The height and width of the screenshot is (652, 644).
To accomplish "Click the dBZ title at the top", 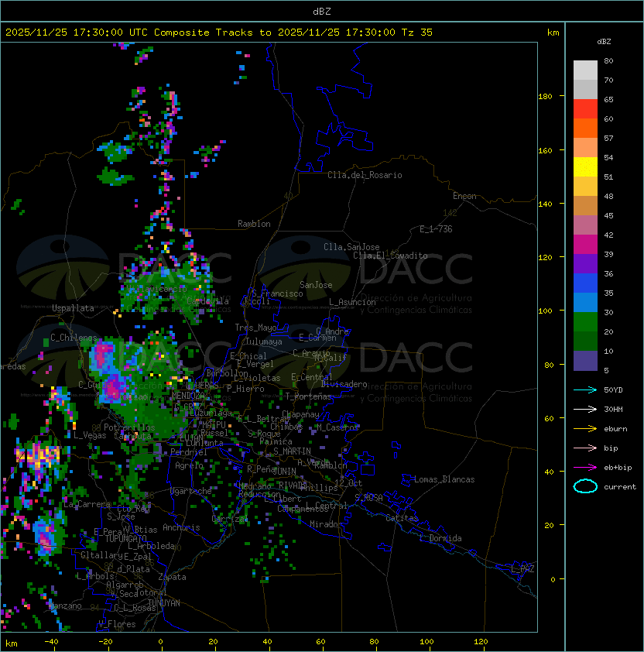I will 322,12.
